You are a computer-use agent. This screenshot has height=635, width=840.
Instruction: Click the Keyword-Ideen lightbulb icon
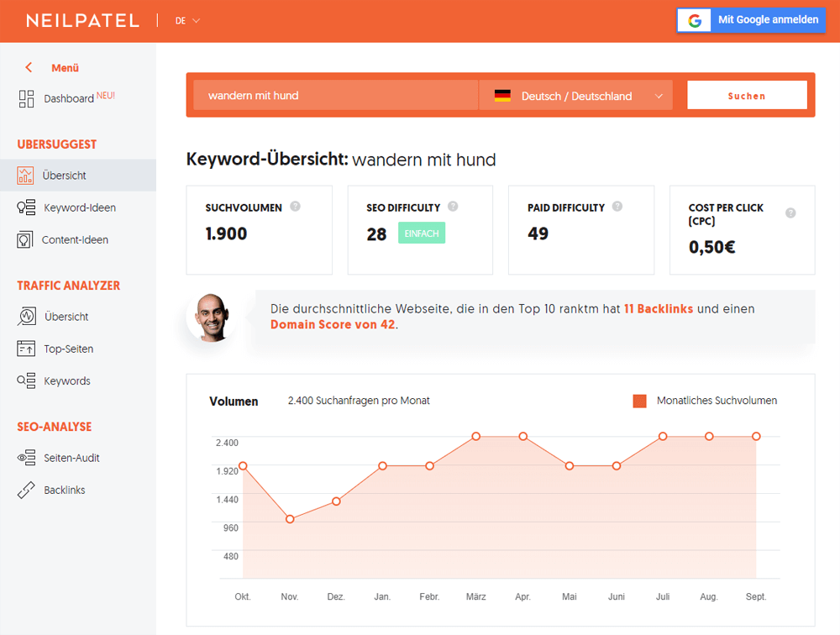point(26,207)
